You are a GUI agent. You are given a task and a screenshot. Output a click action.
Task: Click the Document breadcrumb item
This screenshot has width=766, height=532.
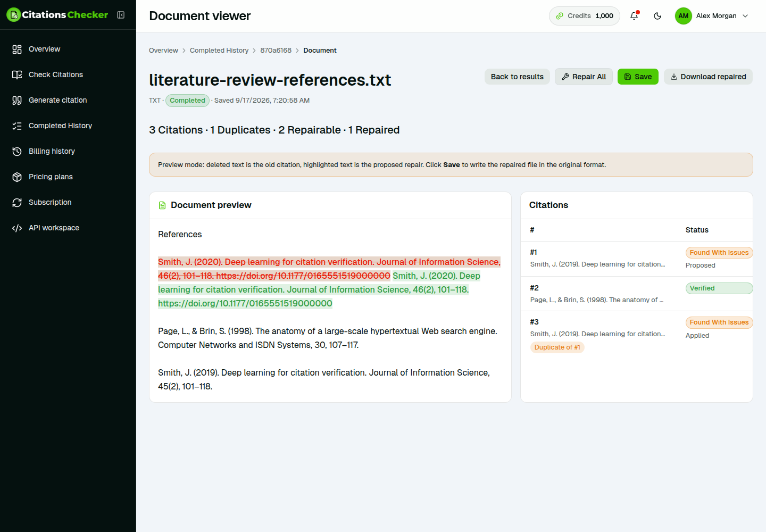click(320, 51)
